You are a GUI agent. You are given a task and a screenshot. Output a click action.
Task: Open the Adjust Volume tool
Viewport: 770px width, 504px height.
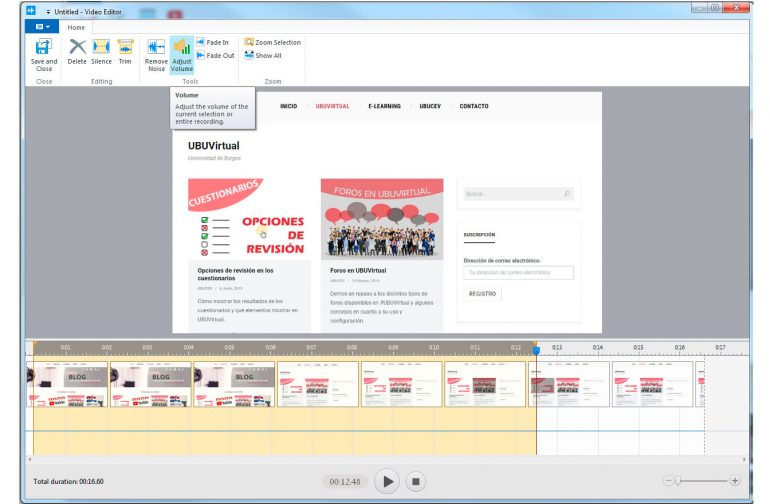[182, 55]
